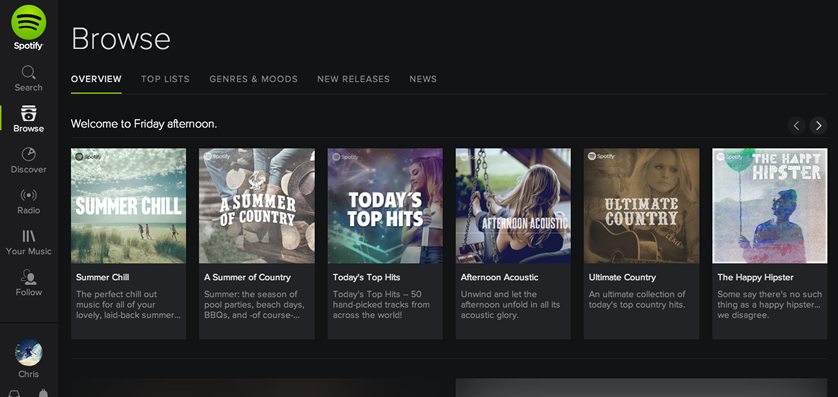Open the News tab
This screenshot has width=838, height=397.
[x=423, y=79]
